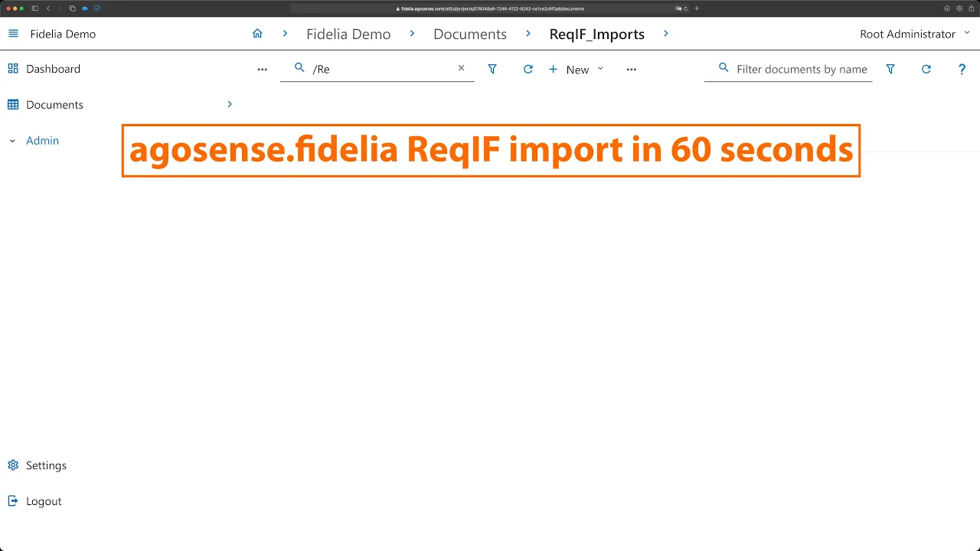This screenshot has width=980, height=551.
Task: Open the New dropdown arrow
Action: click(600, 68)
